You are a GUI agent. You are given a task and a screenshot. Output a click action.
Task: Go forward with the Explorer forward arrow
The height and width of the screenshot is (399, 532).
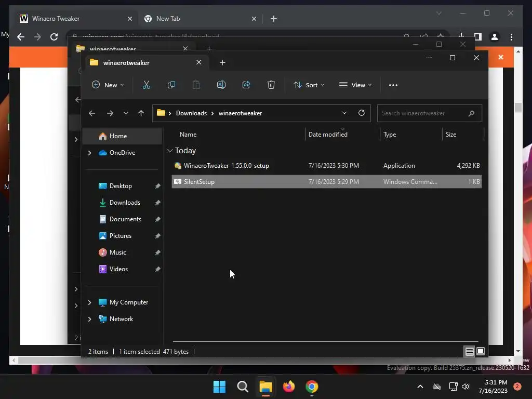point(110,113)
